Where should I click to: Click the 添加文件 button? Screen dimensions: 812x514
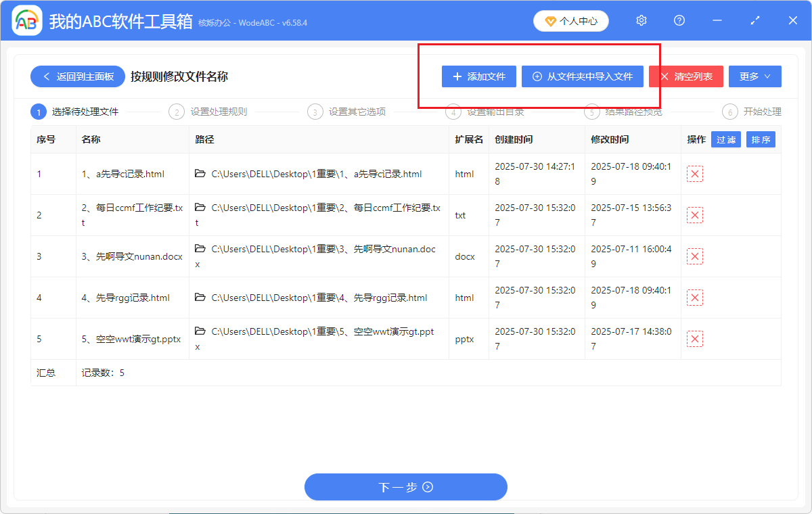(x=478, y=76)
